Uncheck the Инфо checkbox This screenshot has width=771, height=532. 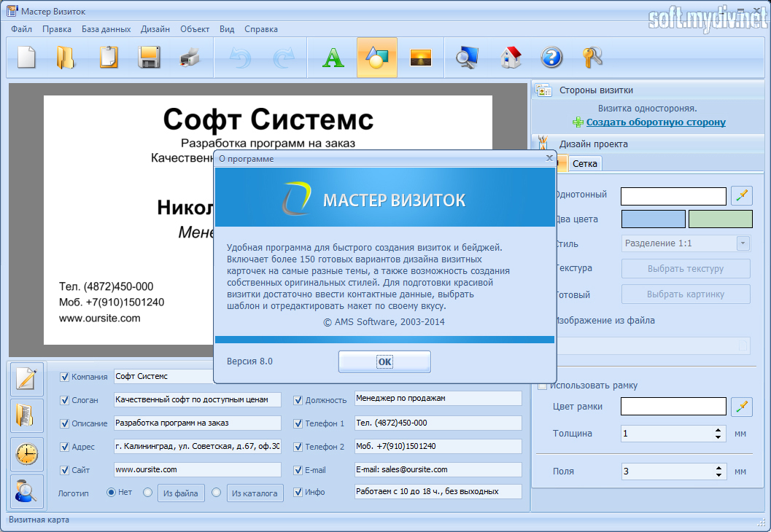point(298,492)
